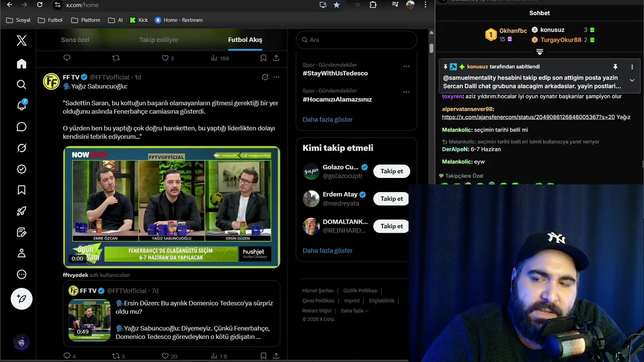The width and height of the screenshot is (644, 362).
Task: Open ajansfenercom status link in chat
Action: tap(528, 117)
